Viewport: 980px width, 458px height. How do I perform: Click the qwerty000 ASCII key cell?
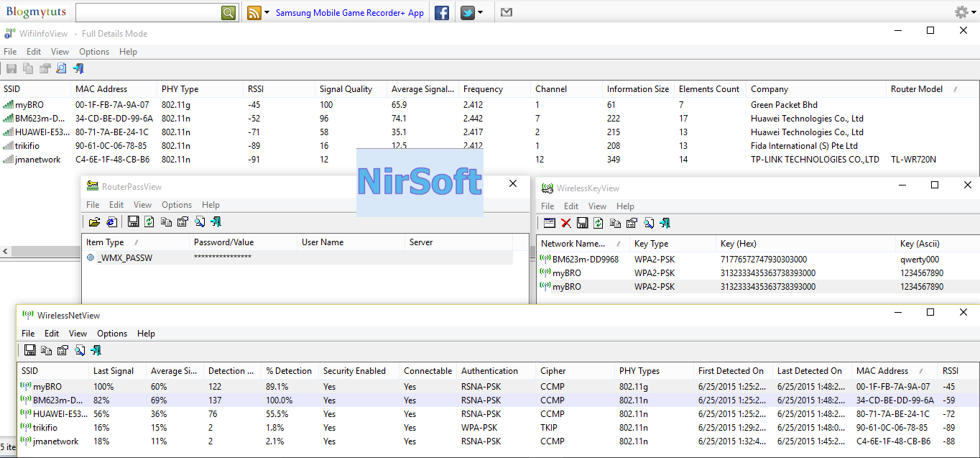point(918,260)
